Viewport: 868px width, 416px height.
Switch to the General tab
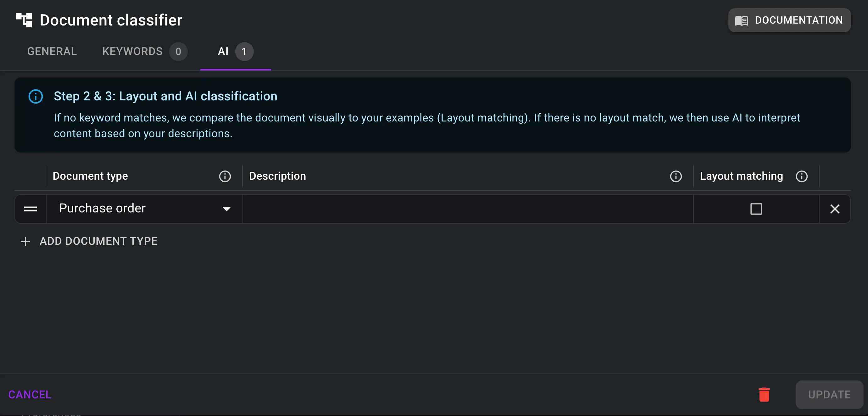coord(52,52)
